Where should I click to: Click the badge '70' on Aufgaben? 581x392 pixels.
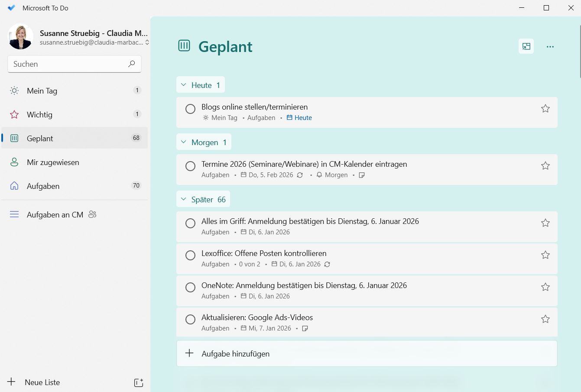(x=136, y=185)
